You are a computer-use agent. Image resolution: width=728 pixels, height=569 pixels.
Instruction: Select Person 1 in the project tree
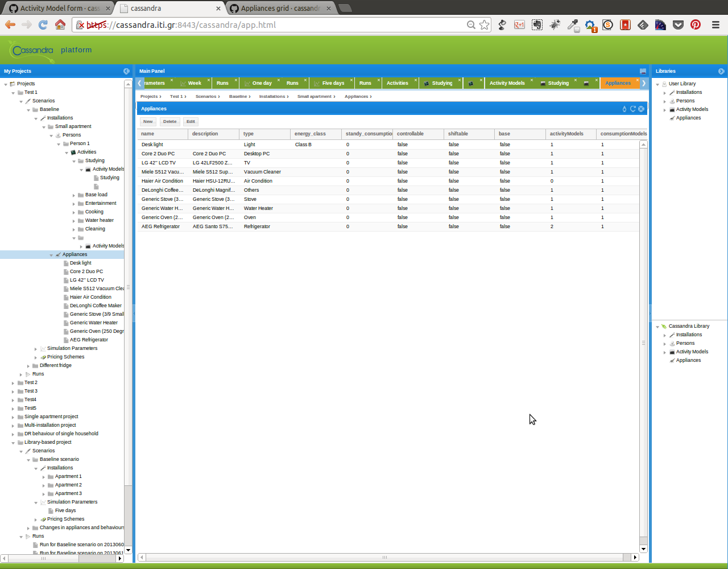pos(80,144)
